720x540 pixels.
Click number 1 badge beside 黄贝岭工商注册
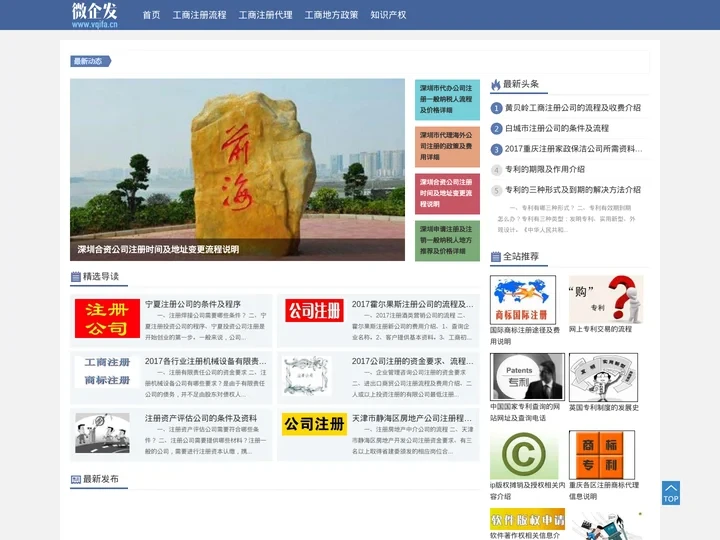tap(496, 108)
